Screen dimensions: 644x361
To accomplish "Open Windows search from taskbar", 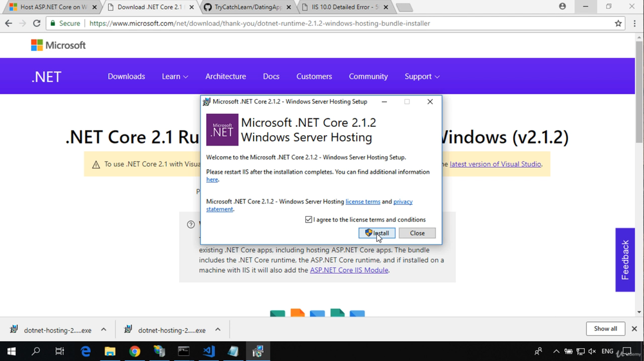I will click(35, 351).
